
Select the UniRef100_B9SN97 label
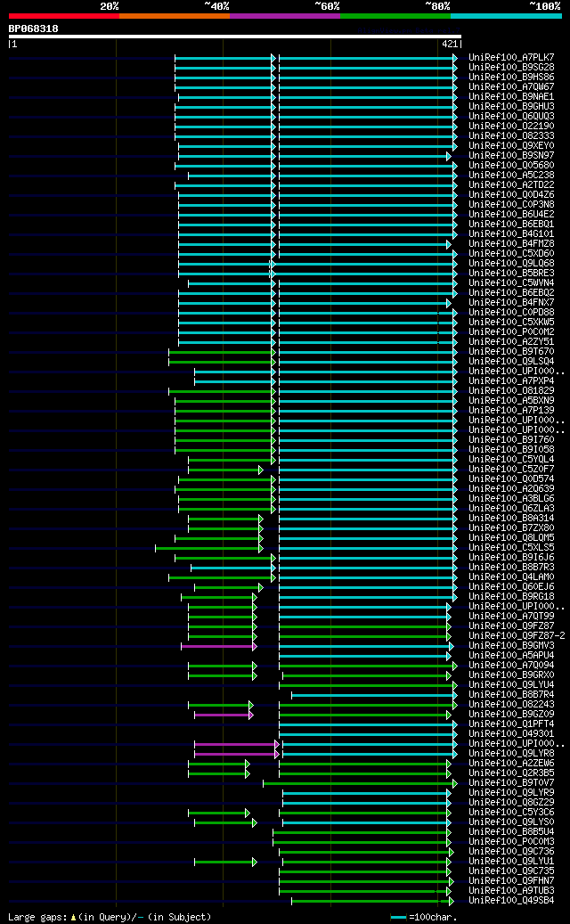511,156
